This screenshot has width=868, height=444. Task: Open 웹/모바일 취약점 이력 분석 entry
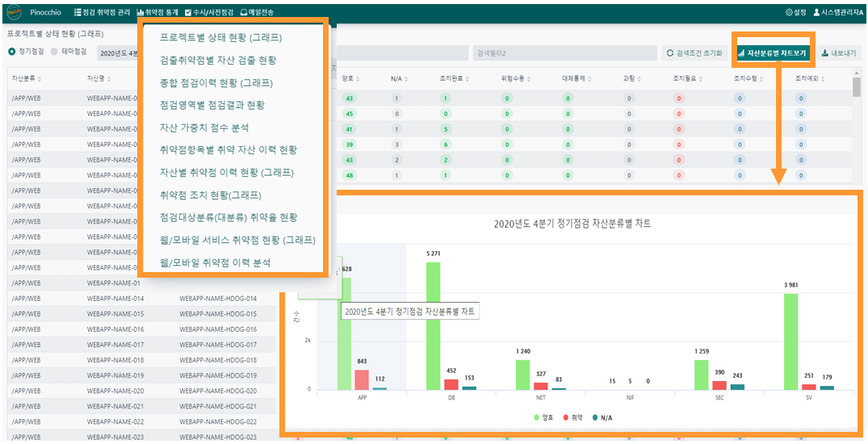[216, 262]
